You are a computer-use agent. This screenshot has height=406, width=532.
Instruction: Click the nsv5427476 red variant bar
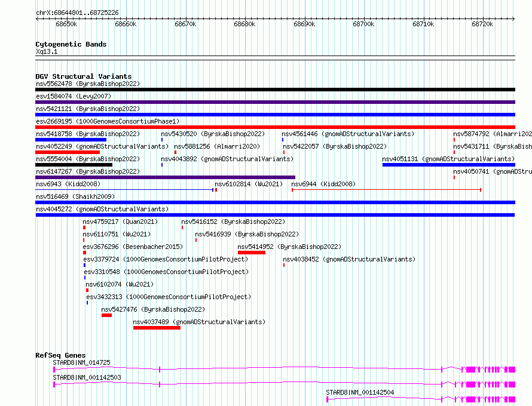click(x=106, y=315)
